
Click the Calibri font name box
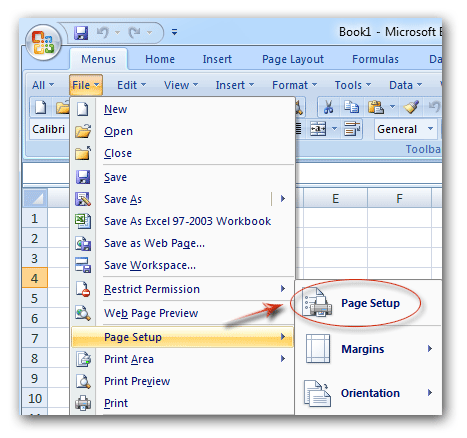(49, 129)
